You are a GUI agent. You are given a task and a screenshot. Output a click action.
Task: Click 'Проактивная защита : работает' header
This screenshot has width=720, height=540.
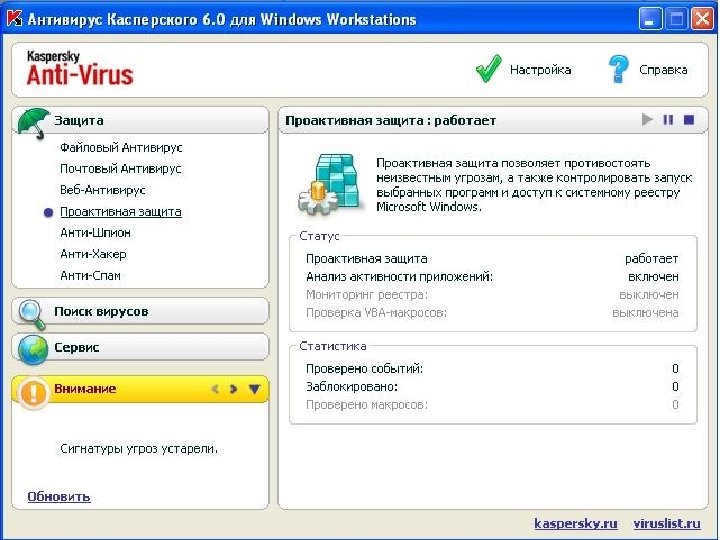tap(390, 121)
